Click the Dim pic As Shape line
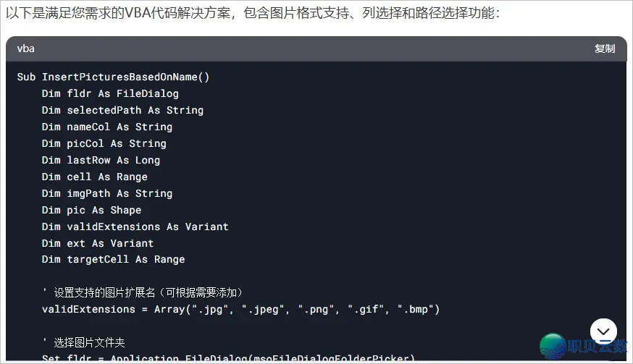The width and height of the screenshot is (633, 364). 92,210
